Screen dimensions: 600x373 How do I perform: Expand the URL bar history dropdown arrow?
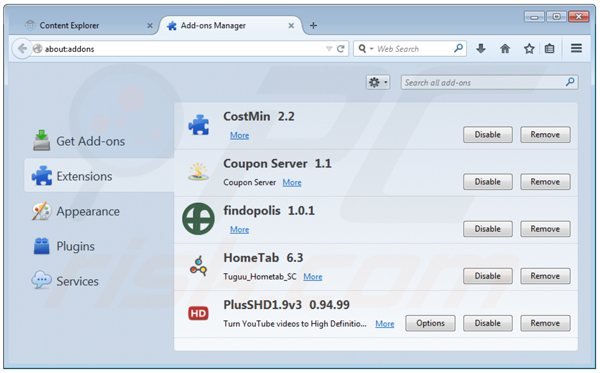(329, 49)
